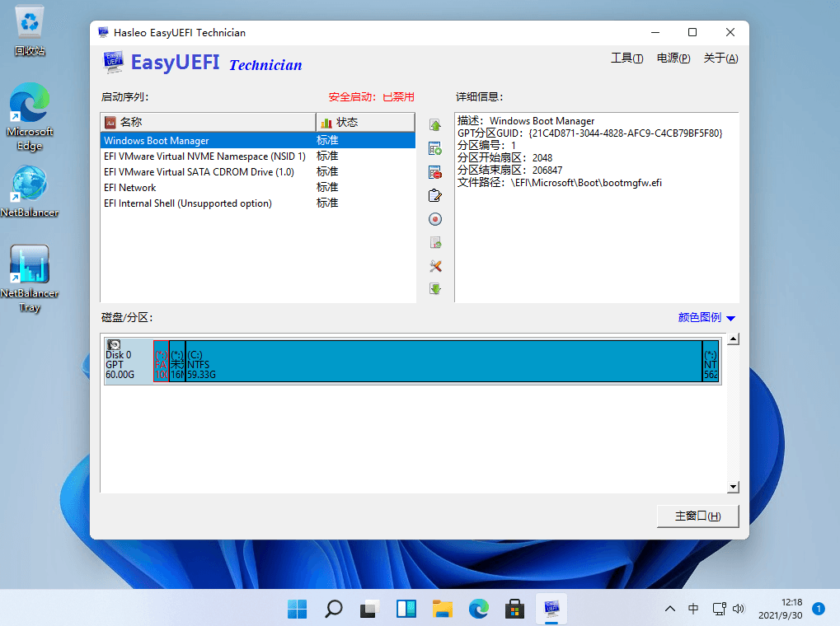Click the GPT分区GUID line in details
Image resolution: width=840 pixels, height=626 pixels.
(590, 133)
